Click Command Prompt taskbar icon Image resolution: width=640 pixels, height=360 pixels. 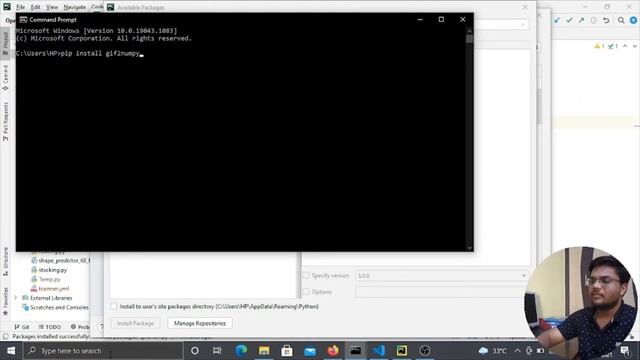point(356,351)
